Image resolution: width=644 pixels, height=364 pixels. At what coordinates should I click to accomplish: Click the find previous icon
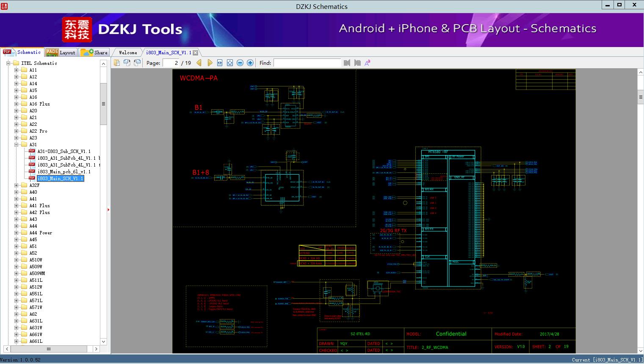click(347, 63)
